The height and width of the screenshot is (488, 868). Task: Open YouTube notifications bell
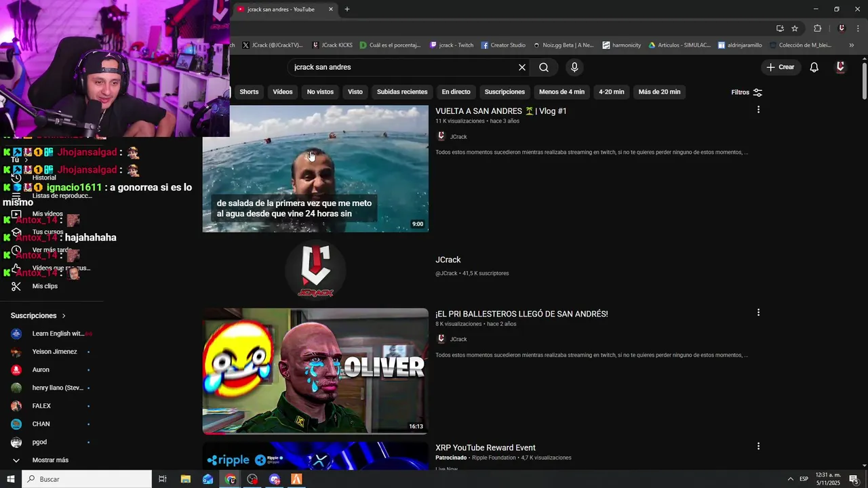coord(814,67)
